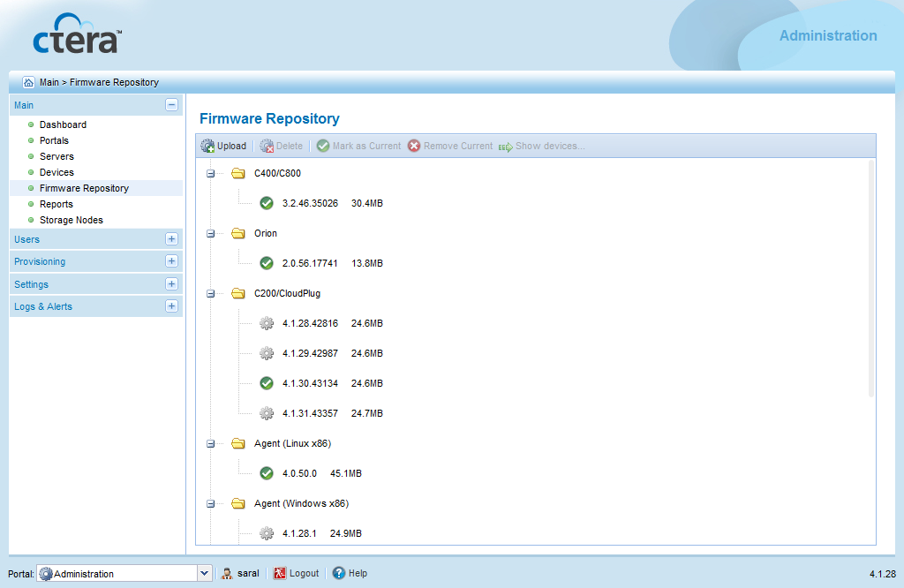Click the Remove Current button label
The width and height of the screenshot is (904, 588).
coord(458,146)
